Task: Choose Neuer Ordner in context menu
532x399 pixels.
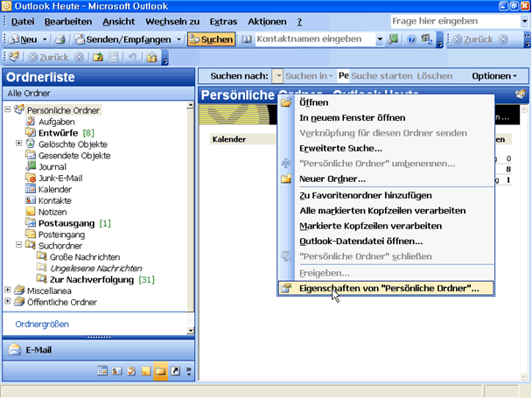Action: point(386,178)
